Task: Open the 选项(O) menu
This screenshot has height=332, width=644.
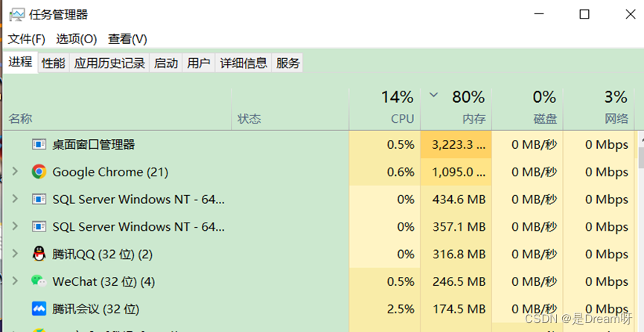Action: 77,39
